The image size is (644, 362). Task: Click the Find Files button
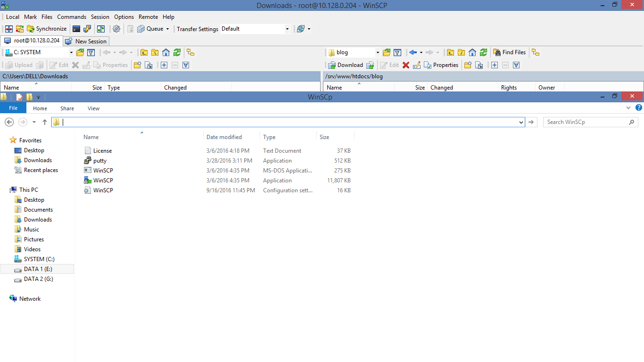tap(509, 52)
